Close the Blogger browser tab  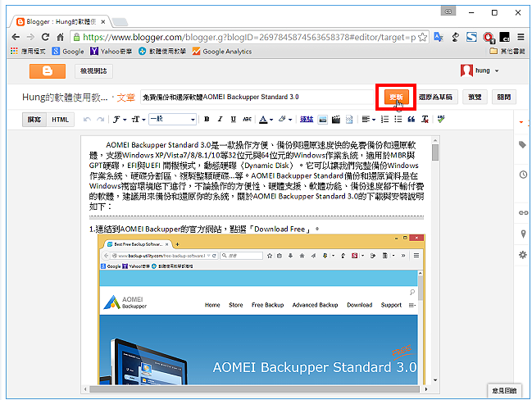click(x=103, y=21)
